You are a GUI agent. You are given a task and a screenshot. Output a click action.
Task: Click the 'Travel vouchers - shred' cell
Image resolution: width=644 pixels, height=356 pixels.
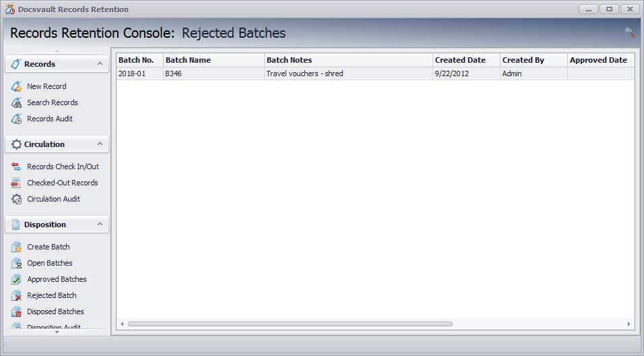(x=348, y=73)
